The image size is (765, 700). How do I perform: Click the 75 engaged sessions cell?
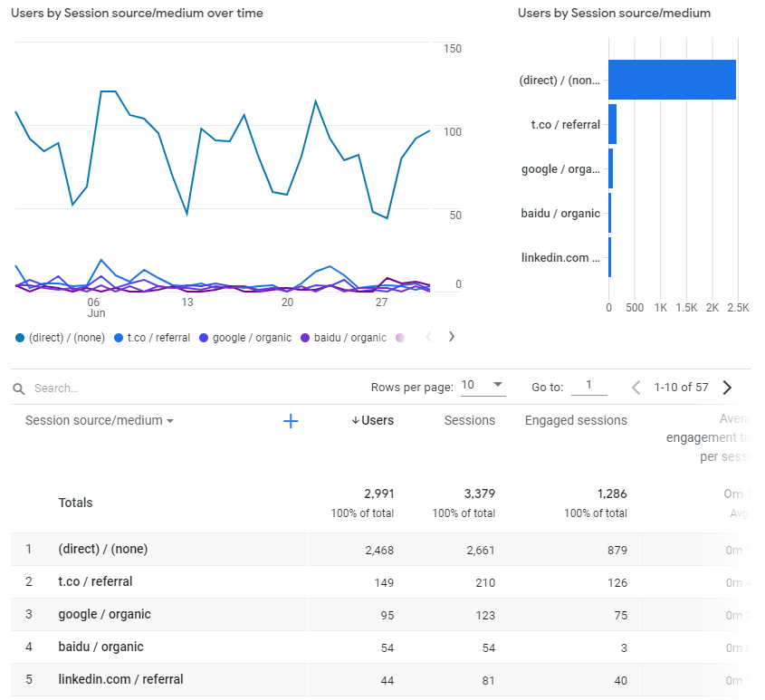tap(620, 616)
